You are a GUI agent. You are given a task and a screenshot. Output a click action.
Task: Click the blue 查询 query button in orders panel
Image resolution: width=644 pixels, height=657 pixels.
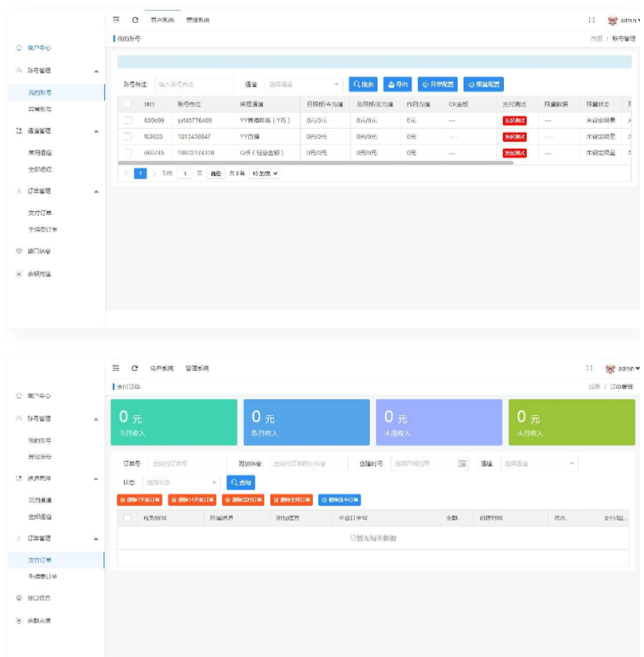(x=242, y=483)
